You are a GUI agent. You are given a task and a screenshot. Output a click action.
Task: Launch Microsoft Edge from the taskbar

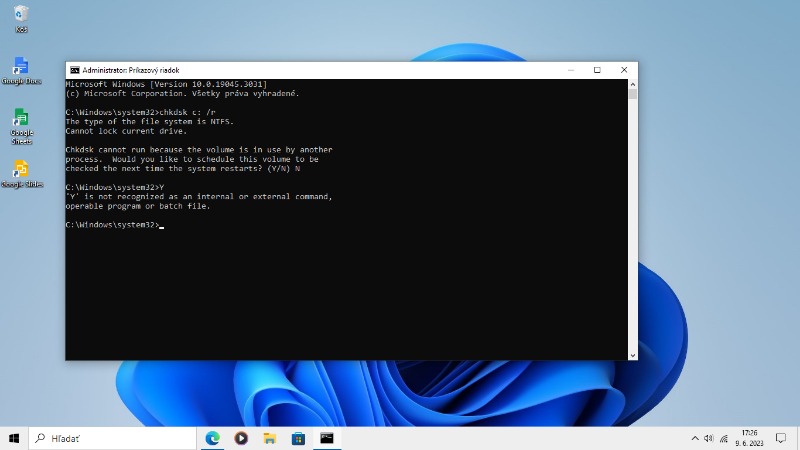pyautogui.click(x=212, y=438)
